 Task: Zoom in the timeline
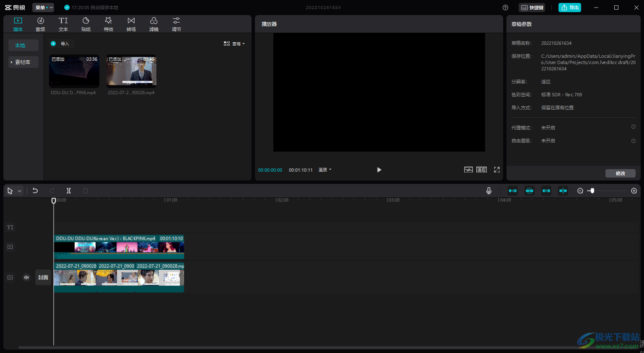click(x=634, y=191)
